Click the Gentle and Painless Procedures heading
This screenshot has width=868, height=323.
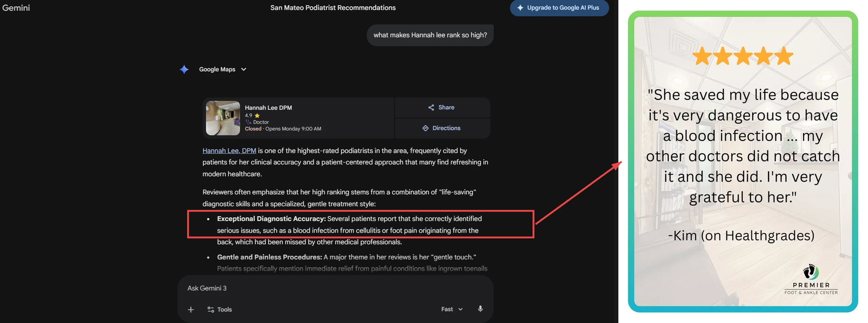[x=270, y=257]
